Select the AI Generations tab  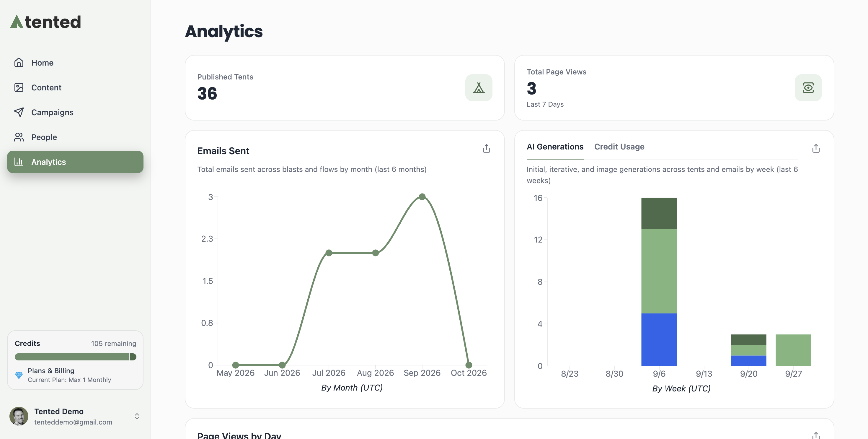coord(555,147)
